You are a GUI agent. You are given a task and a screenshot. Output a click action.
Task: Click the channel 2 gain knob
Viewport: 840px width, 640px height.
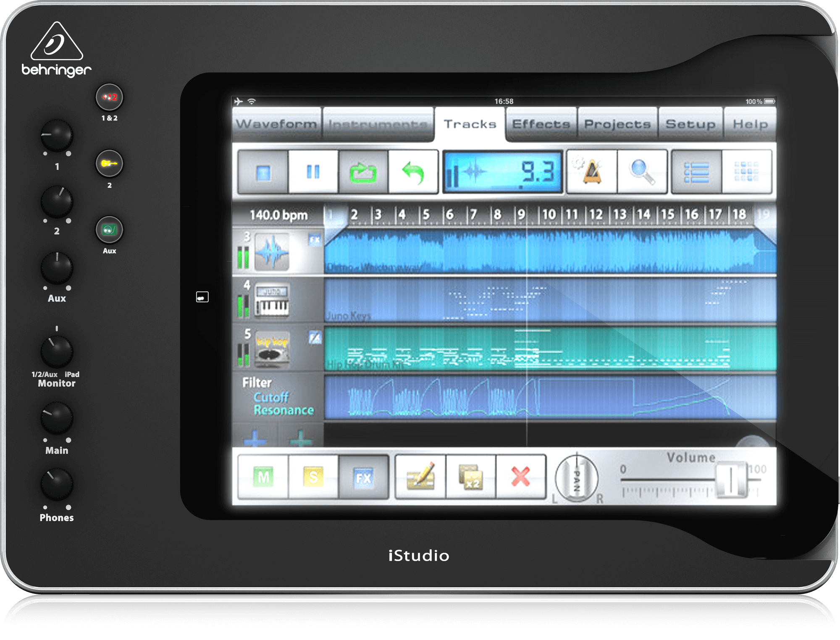[x=57, y=202]
